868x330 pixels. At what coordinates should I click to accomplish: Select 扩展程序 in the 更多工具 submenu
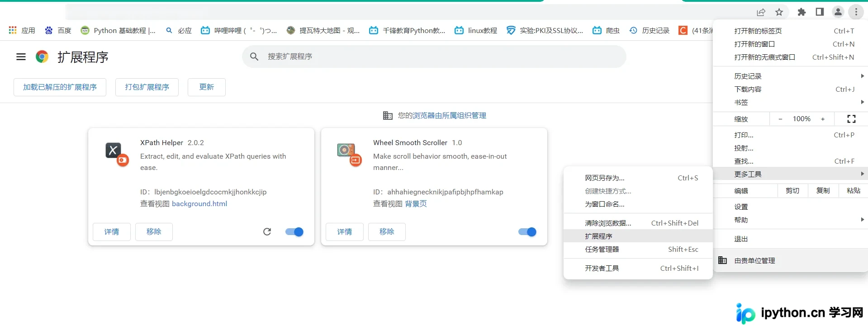(x=638, y=236)
